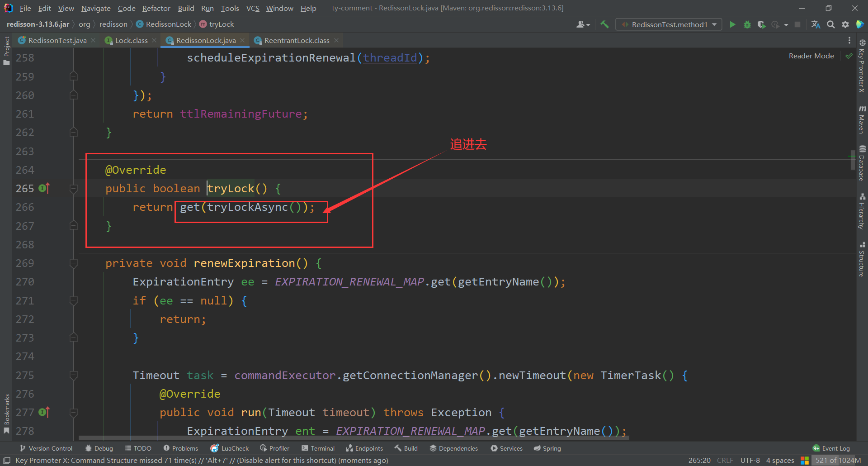Collapse the run method fold at line 277
868x466 pixels.
tap(74, 413)
